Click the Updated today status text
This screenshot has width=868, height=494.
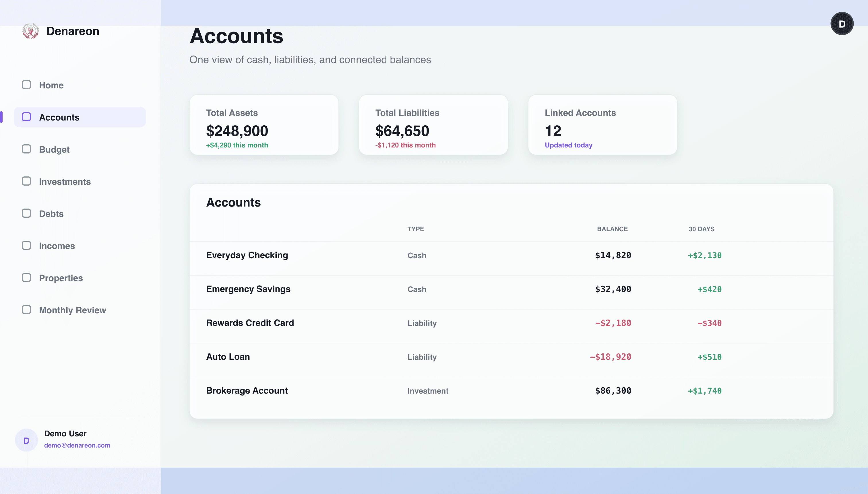[x=569, y=145]
